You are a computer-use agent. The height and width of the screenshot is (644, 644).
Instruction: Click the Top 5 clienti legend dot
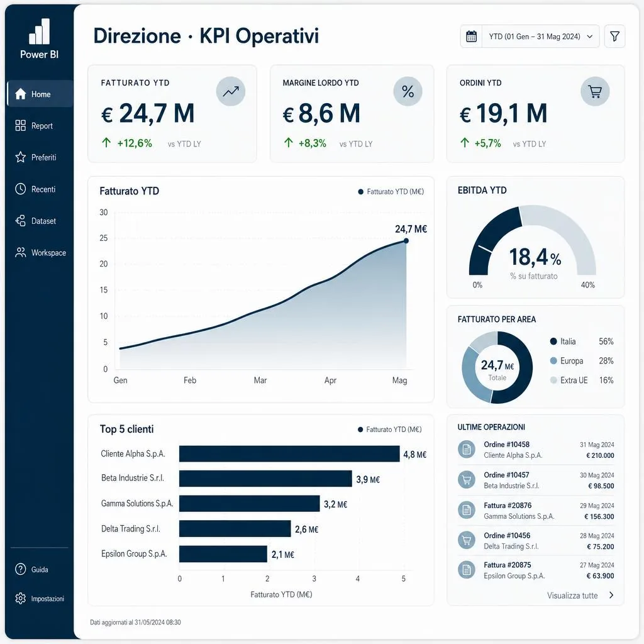pyautogui.click(x=360, y=430)
